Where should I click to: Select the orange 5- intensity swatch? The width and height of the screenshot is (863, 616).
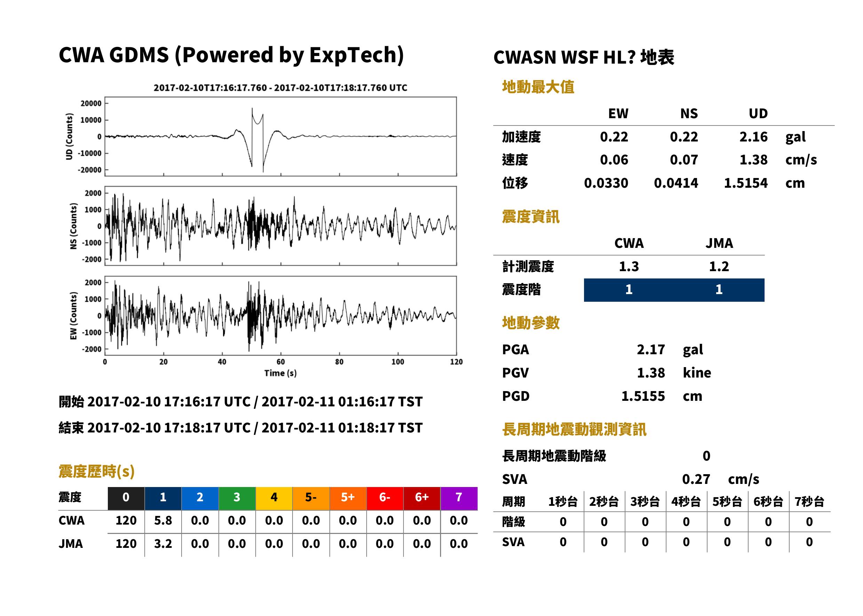pyautogui.click(x=311, y=499)
